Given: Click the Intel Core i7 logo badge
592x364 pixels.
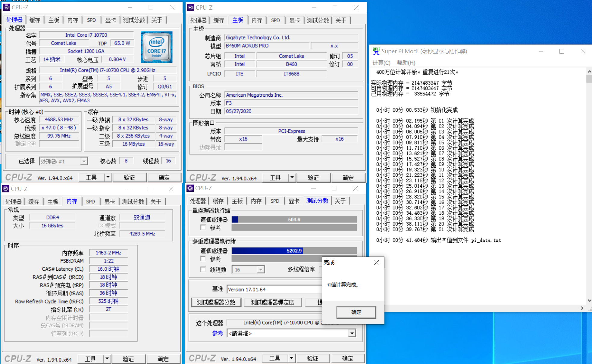Looking at the screenshot, I should pyautogui.click(x=157, y=47).
